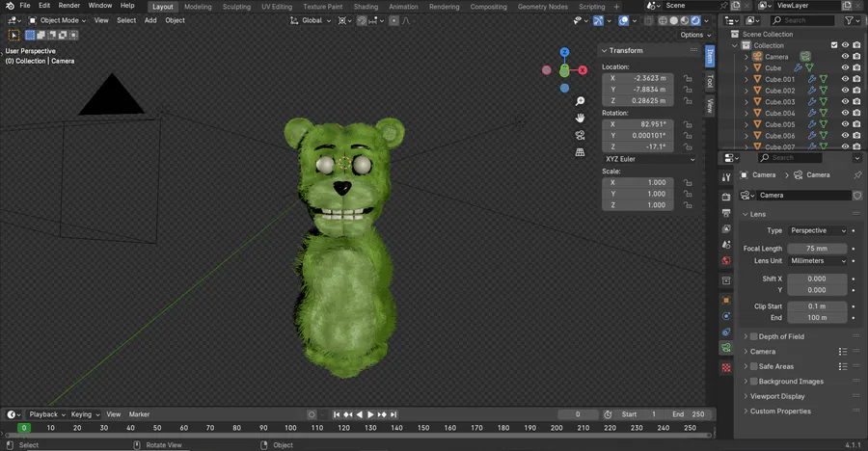Open the Playback popover in timeline
Image resolution: width=868 pixels, height=451 pixels.
pyautogui.click(x=47, y=414)
